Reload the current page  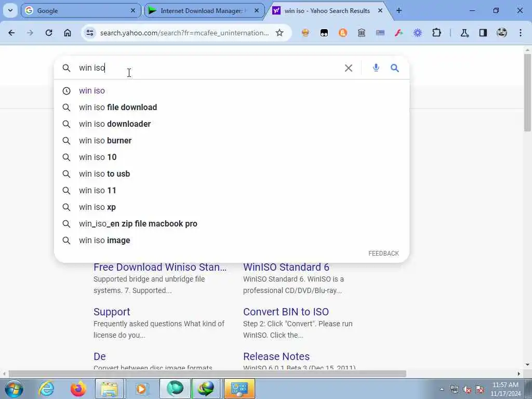49,33
